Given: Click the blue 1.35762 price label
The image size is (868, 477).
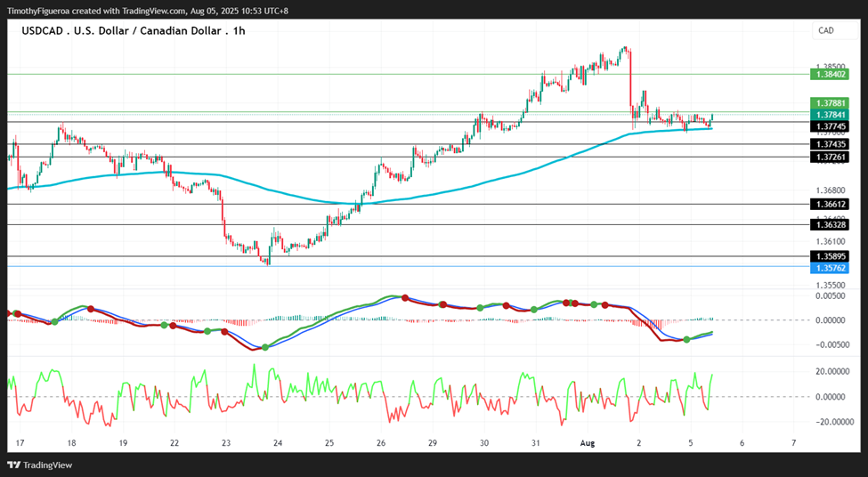Looking at the screenshot, I should pyautogui.click(x=828, y=268).
